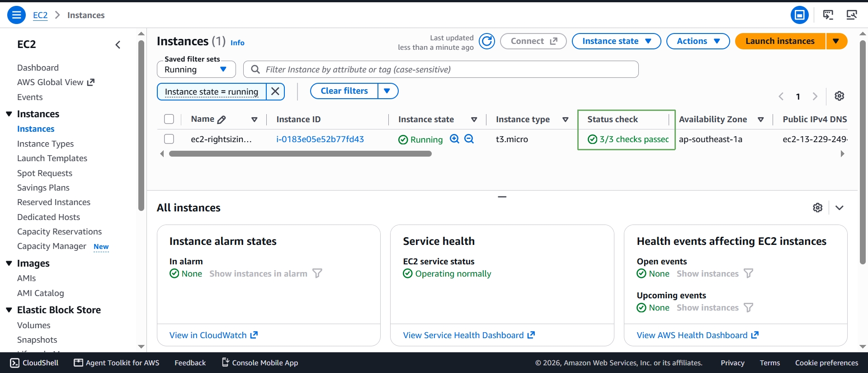Zoom-out exclude icon next to Running state
The width and height of the screenshot is (868, 373).
point(469,139)
